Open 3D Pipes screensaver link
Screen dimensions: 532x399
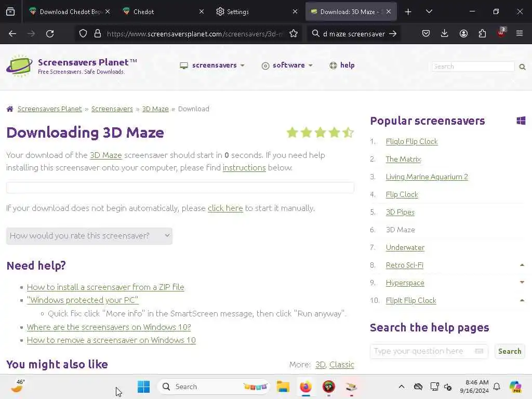400,212
